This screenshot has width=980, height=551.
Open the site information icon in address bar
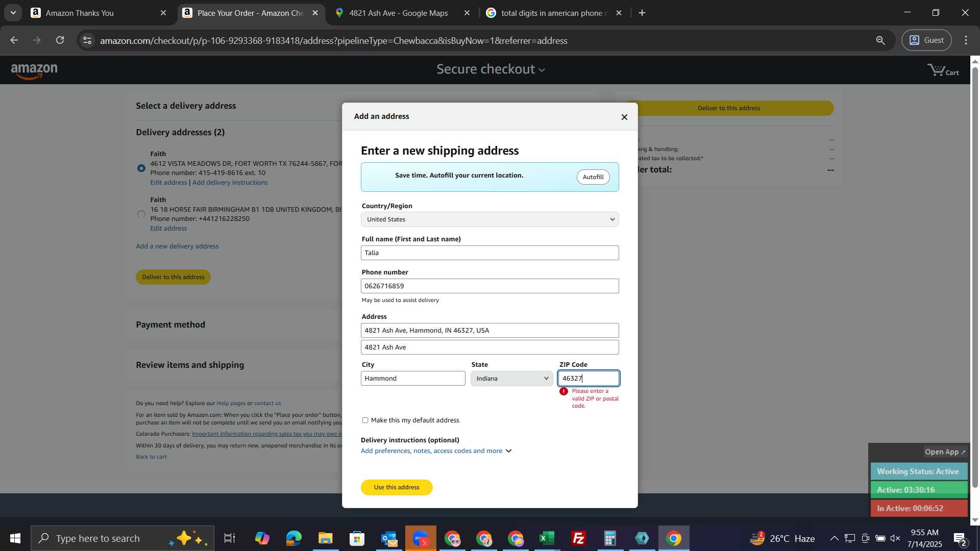point(87,40)
